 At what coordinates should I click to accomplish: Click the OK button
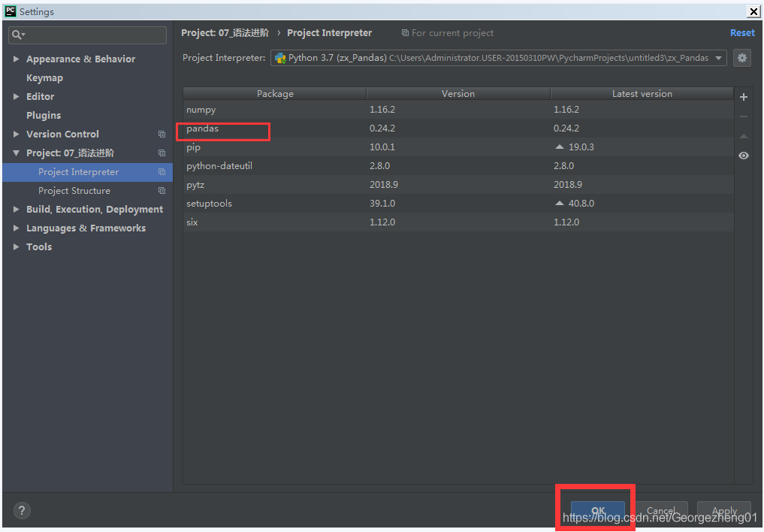(598, 510)
